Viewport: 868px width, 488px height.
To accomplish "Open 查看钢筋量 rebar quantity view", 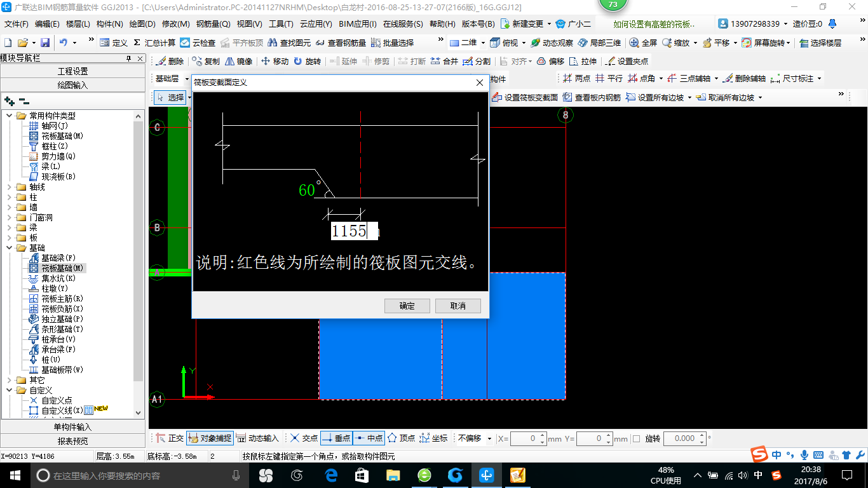I will tap(341, 43).
